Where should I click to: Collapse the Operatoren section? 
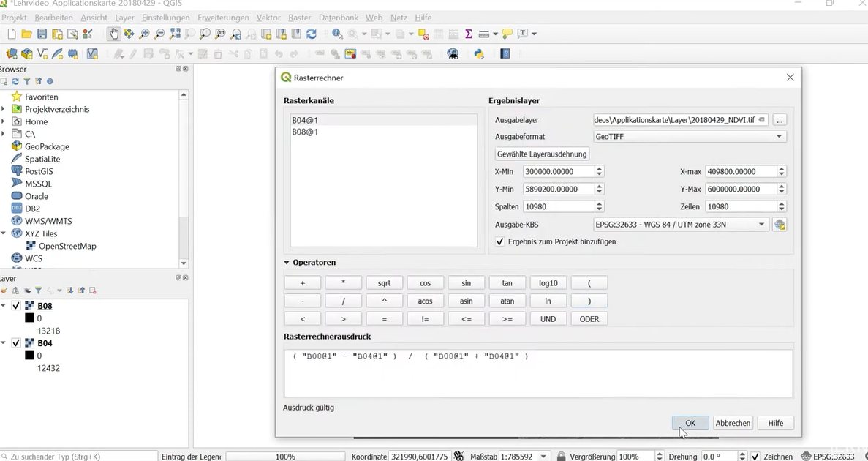(x=287, y=263)
